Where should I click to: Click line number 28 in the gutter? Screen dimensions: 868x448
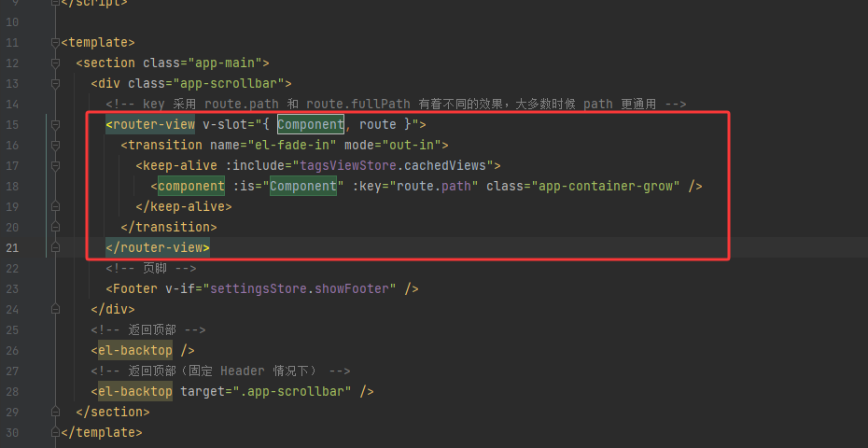(12, 391)
